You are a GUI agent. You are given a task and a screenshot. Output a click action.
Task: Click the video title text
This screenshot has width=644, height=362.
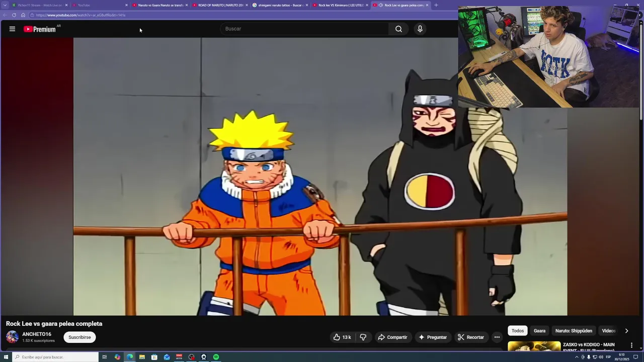pyautogui.click(x=54, y=324)
